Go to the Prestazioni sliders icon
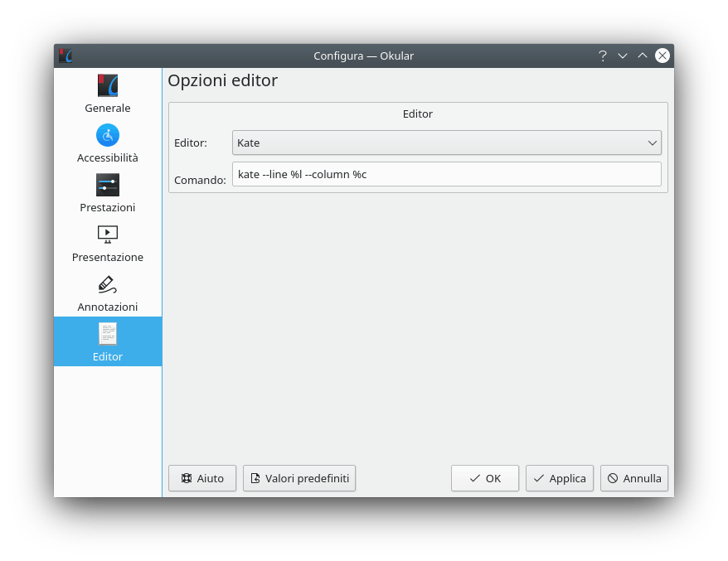 click(x=108, y=185)
